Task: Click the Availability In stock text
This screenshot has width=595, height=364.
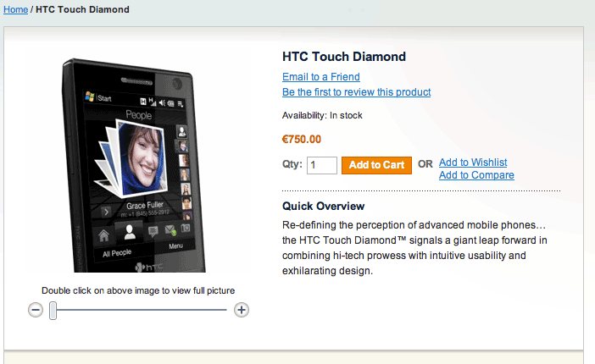Action: (322, 115)
